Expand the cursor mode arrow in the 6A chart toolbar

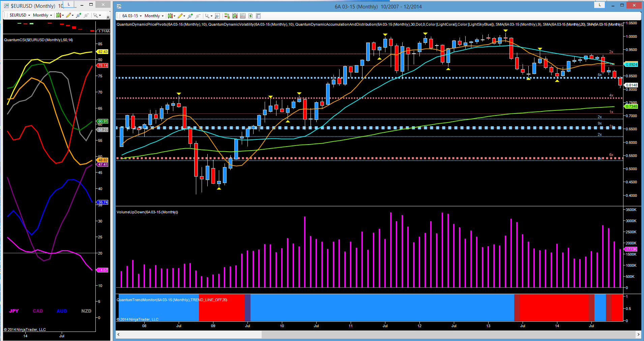coord(211,16)
